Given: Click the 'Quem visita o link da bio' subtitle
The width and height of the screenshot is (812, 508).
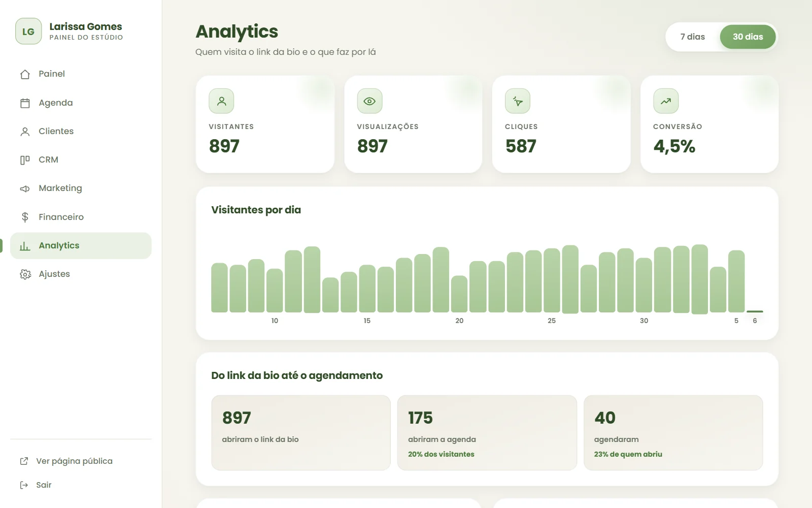Looking at the screenshot, I should click(x=286, y=52).
